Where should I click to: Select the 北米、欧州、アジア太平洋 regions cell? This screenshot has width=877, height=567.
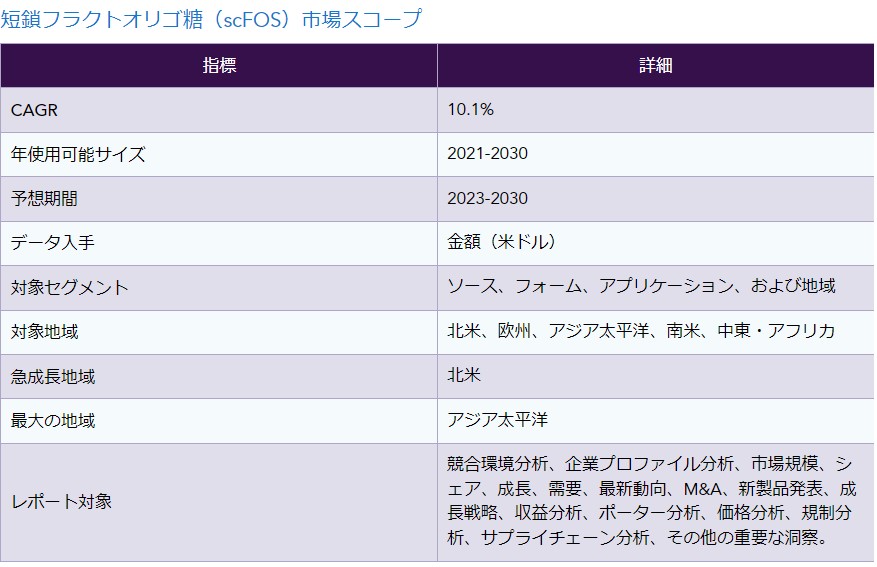point(656,332)
